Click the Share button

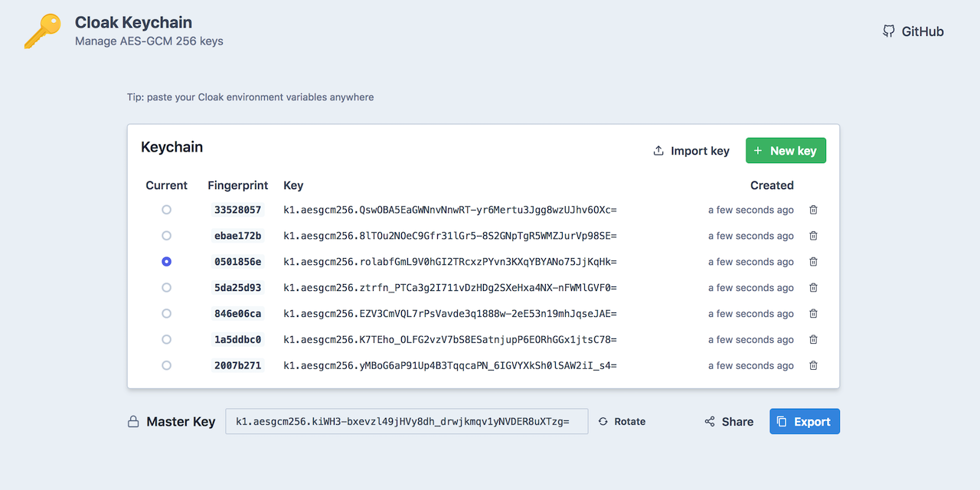pyautogui.click(x=729, y=422)
